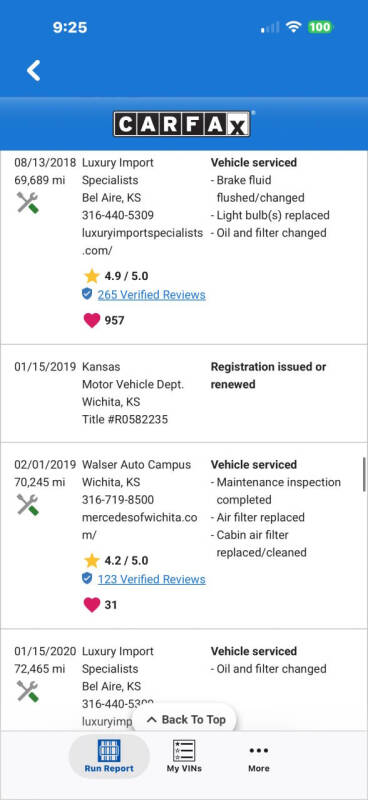Tap the star rating 4.9 / 5.0

[x=116, y=276]
